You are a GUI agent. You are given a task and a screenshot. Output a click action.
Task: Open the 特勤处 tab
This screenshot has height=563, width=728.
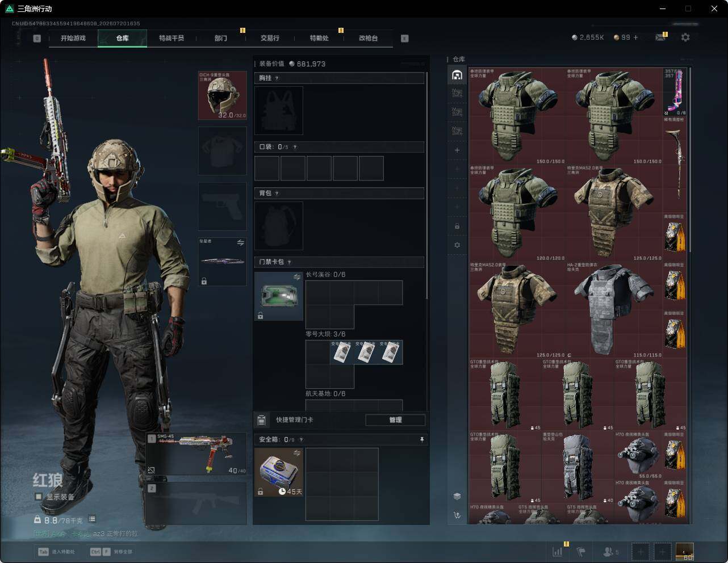click(x=319, y=38)
